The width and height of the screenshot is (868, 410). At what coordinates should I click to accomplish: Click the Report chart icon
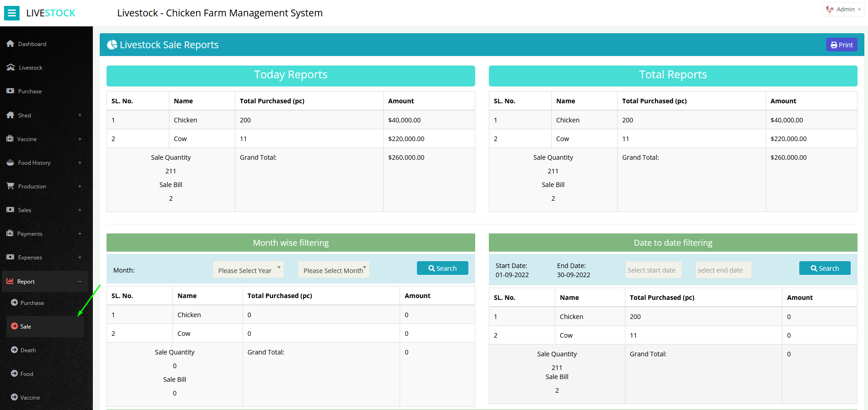tap(10, 281)
